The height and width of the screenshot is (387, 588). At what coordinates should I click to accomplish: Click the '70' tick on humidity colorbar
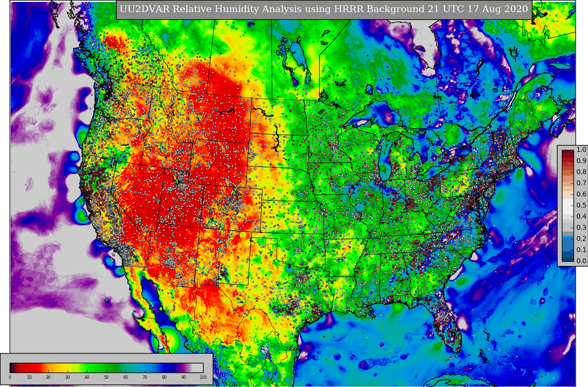pos(145,377)
